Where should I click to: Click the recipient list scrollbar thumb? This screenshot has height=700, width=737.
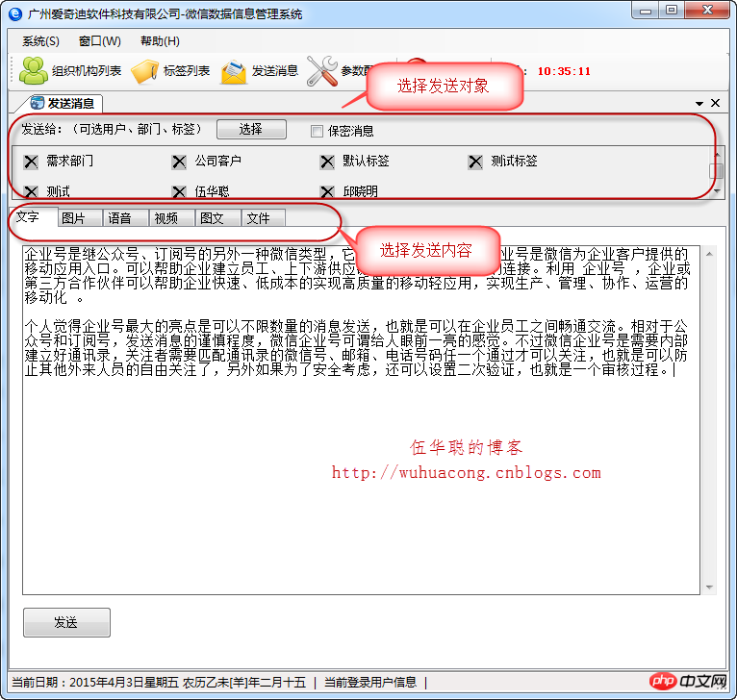(x=717, y=171)
